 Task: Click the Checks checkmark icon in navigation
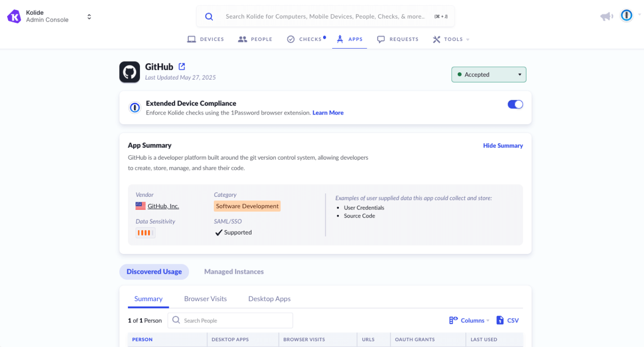(291, 39)
